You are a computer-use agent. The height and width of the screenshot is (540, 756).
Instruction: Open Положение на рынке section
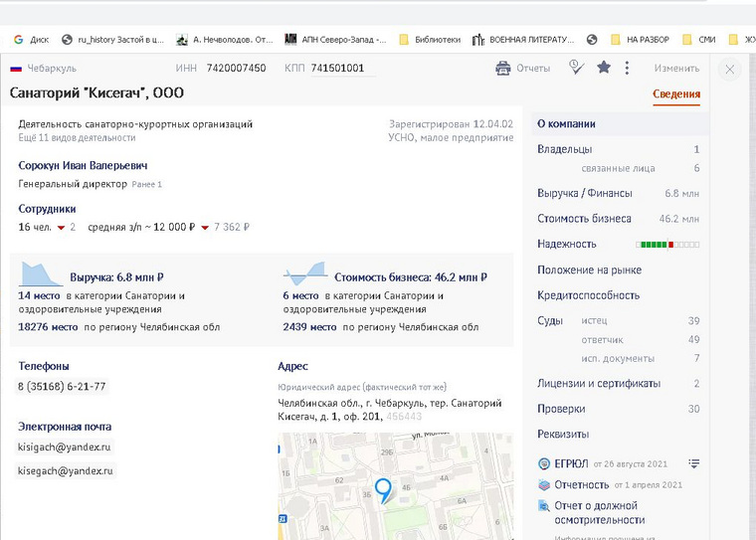[x=589, y=270]
